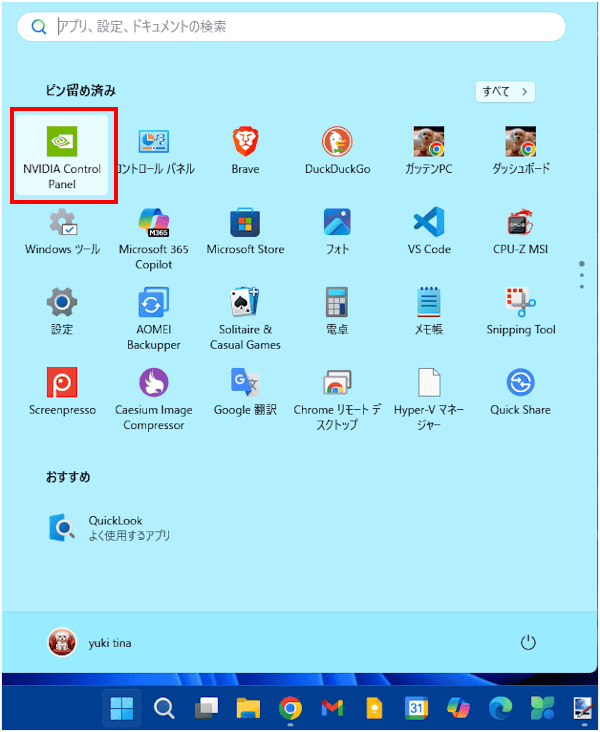Launch Microsoft 365 Copilot
This screenshot has height=732, width=600.
coord(154,239)
